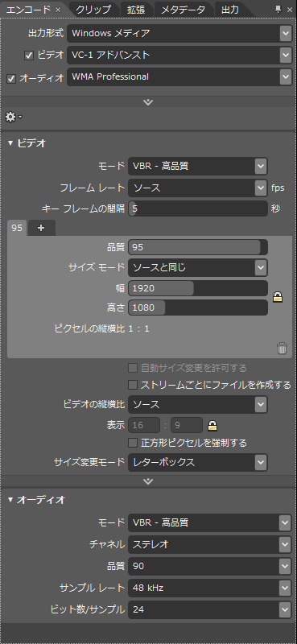297x644 pixels.
Task: Open the 出力形式 Windows メディア dropdown
Action: [179, 33]
